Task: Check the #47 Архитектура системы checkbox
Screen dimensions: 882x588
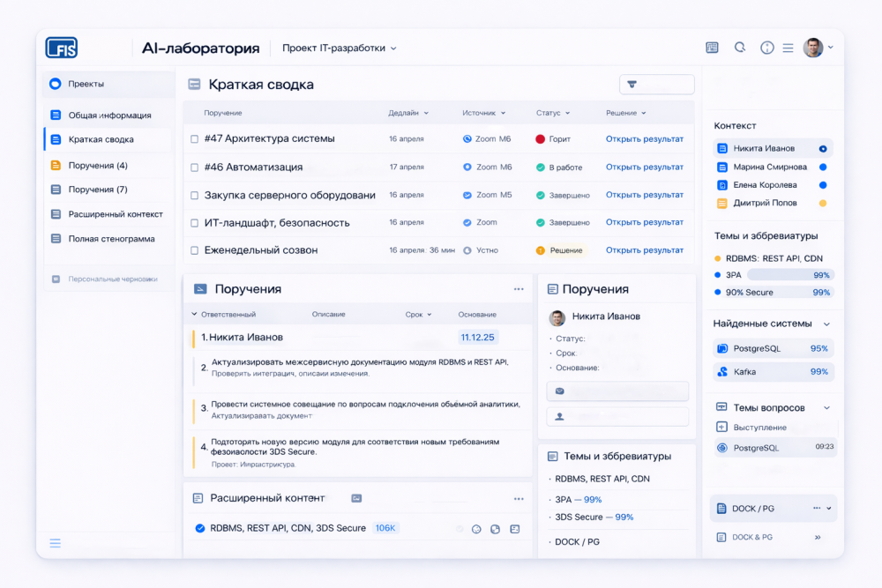Action: pyautogui.click(x=195, y=139)
